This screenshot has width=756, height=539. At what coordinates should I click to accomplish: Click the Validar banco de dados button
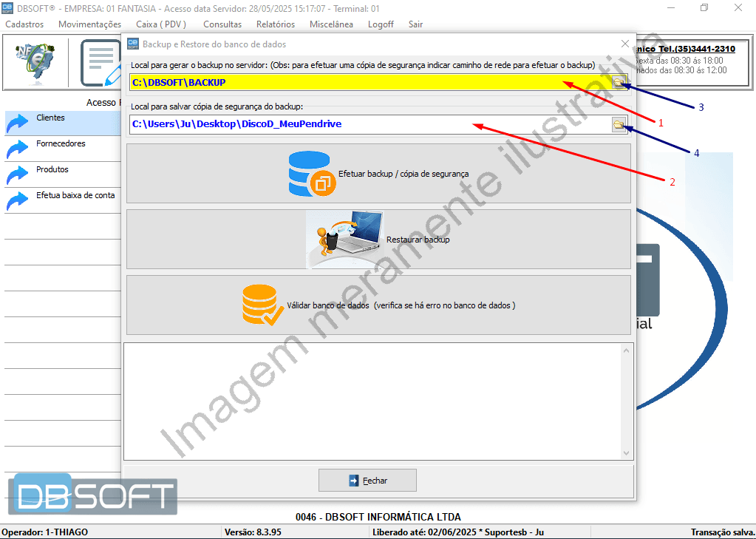[378, 305]
